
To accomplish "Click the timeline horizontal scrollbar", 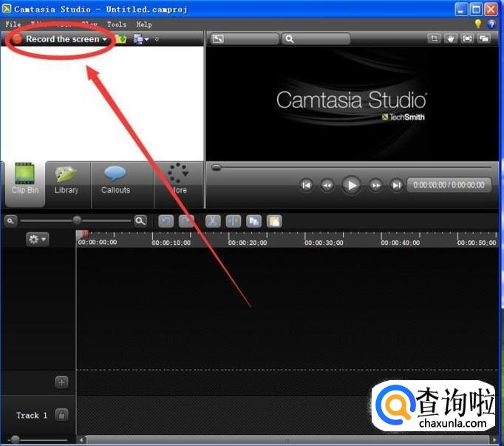I will click(287, 440).
